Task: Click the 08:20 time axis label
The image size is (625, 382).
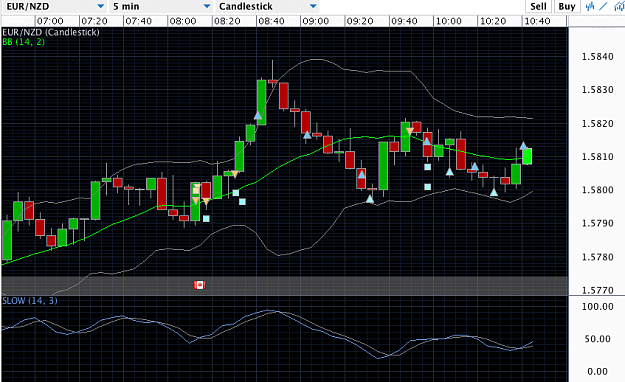Action: coord(227,21)
